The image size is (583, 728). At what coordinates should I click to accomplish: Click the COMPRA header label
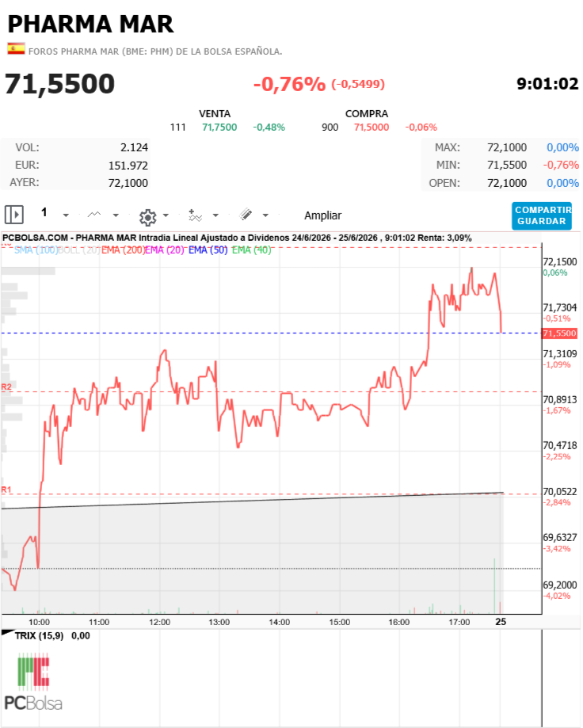tap(367, 114)
